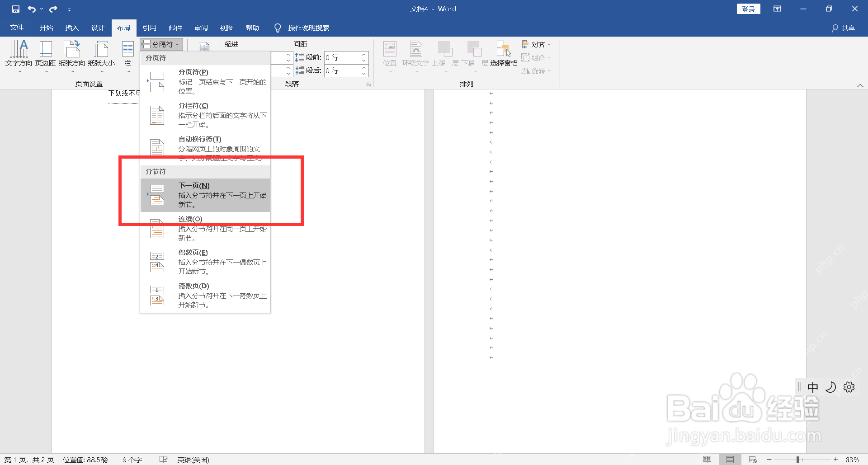Click the IME settings gear icon

(849, 387)
